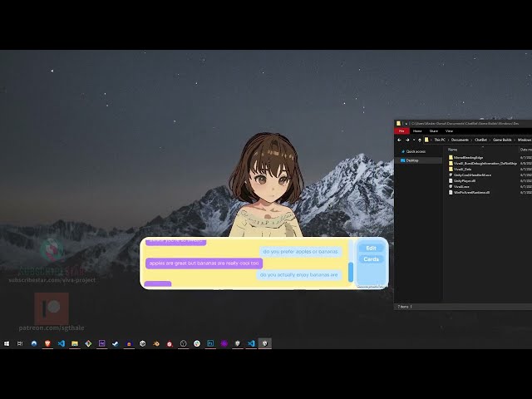Click the Windows Start button

pyautogui.click(x=7, y=343)
